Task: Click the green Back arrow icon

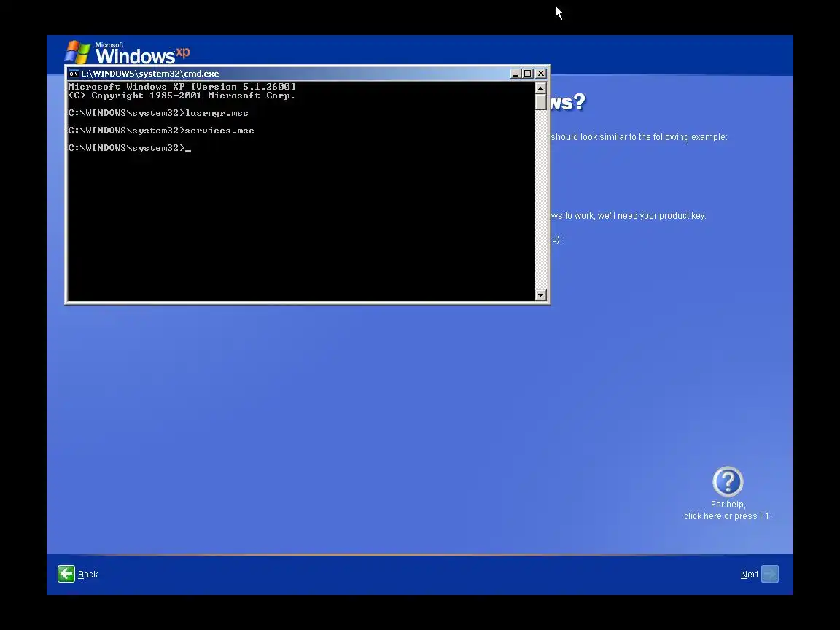Action: 66,574
